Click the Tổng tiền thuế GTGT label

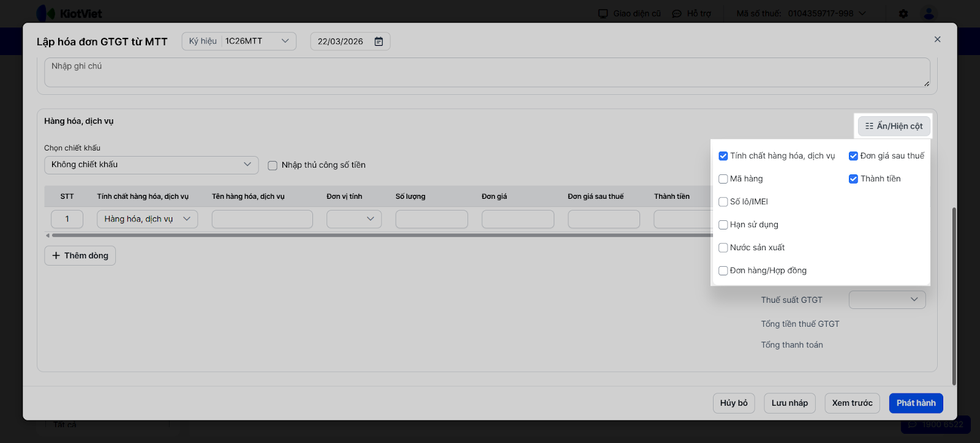(800, 324)
